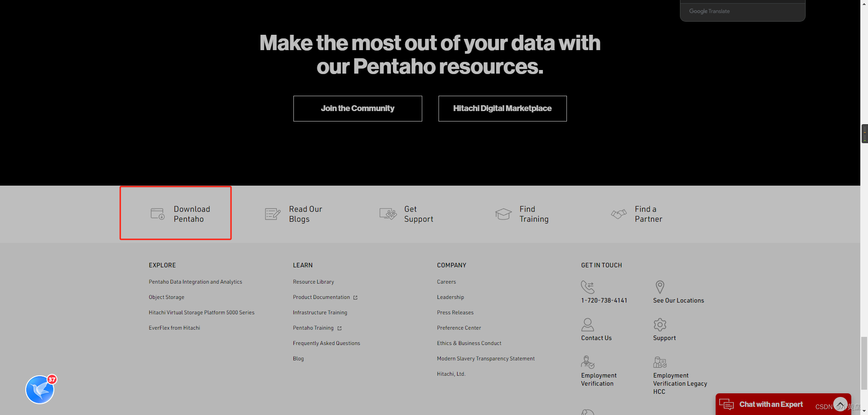Image resolution: width=868 pixels, height=415 pixels.
Task: Open the Careers link
Action: pyautogui.click(x=446, y=282)
